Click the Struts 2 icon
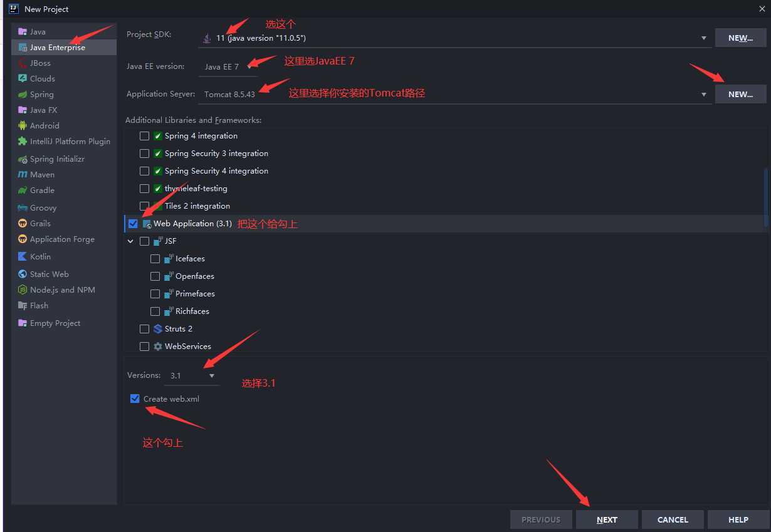Viewport: 771px width, 532px height. pos(158,329)
